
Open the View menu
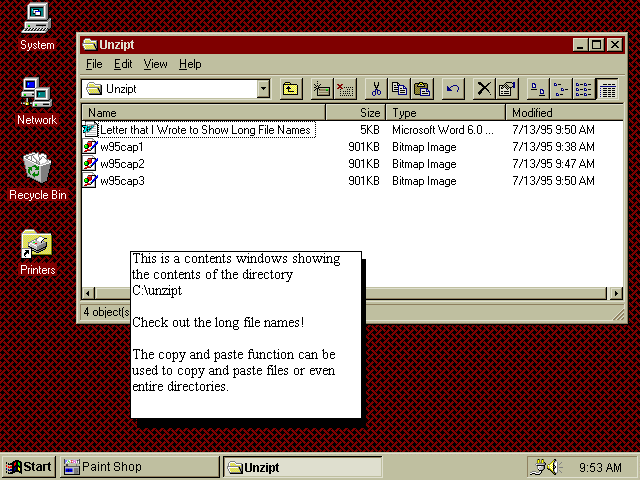click(x=155, y=64)
